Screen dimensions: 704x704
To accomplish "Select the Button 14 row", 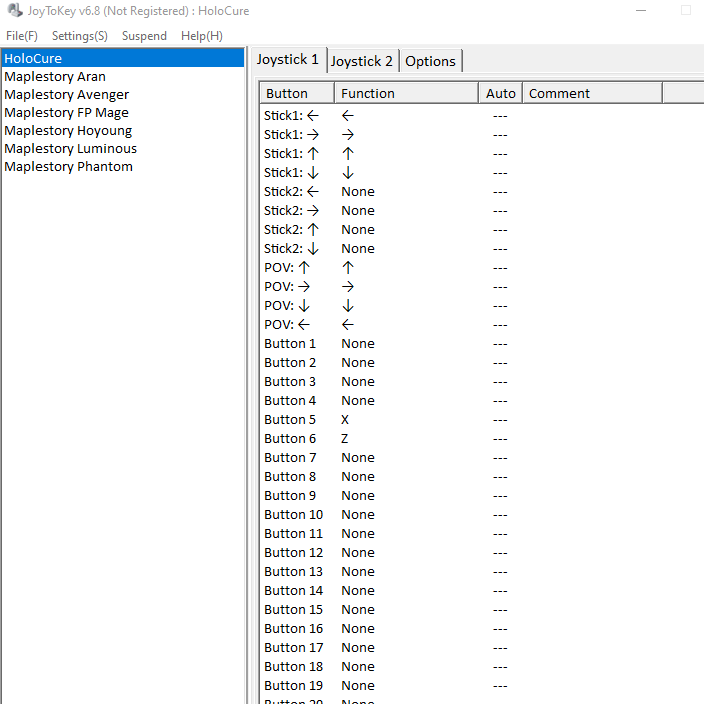I will point(480,590).
